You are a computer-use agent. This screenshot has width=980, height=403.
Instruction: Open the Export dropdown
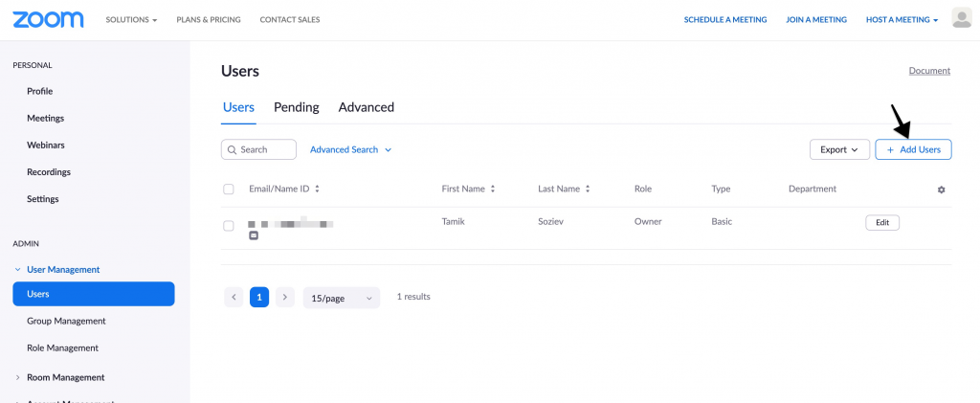839,149
